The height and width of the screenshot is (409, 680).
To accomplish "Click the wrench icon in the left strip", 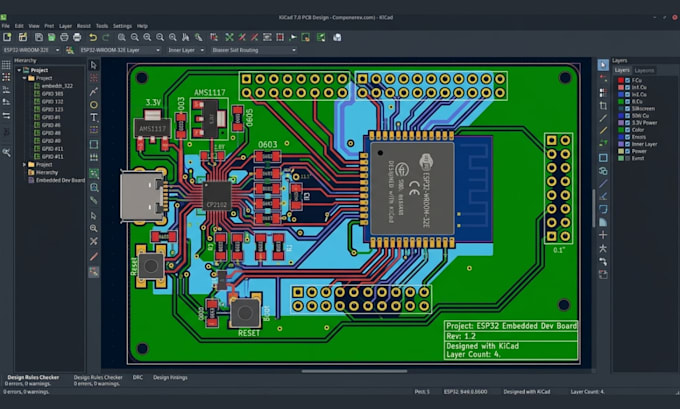I will (6, 152).
